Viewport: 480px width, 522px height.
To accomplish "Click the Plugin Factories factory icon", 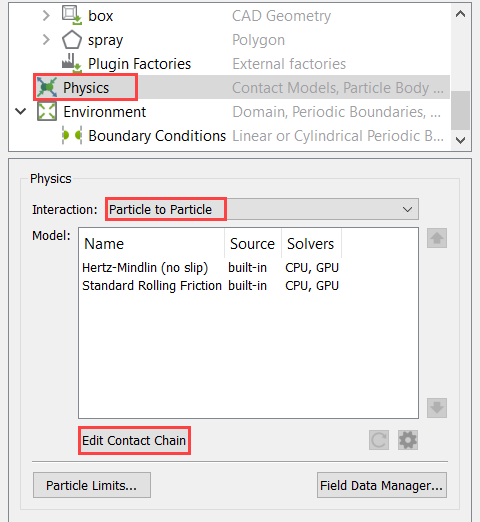I will 72,63.
